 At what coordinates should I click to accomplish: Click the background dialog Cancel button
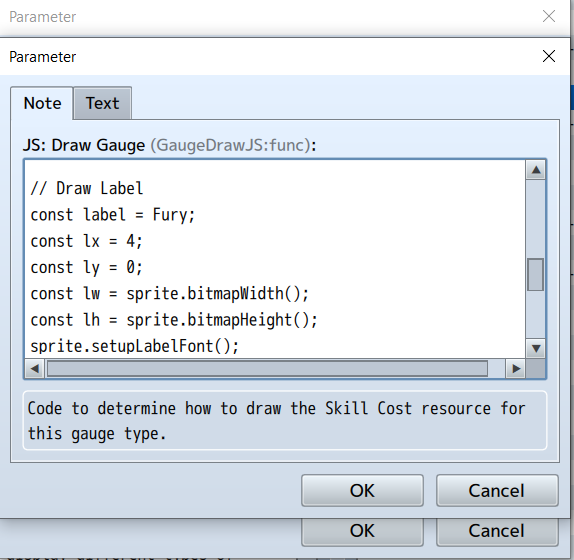[x=497, y=531]
